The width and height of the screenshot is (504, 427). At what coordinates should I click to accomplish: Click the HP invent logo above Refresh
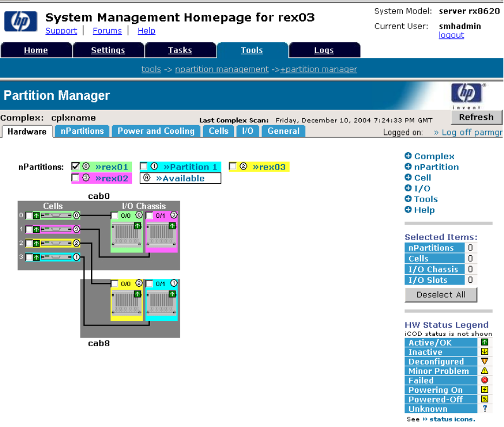coord(467,95)
